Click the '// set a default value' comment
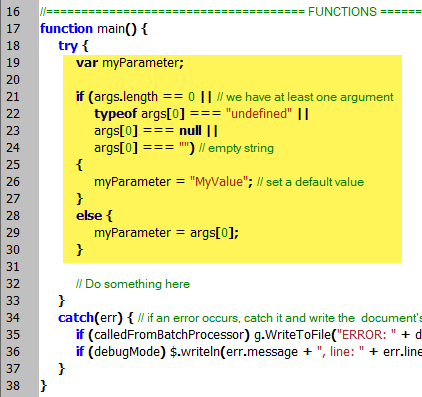Viewport: 422px width, 397px height. click(x=310, y=182)
